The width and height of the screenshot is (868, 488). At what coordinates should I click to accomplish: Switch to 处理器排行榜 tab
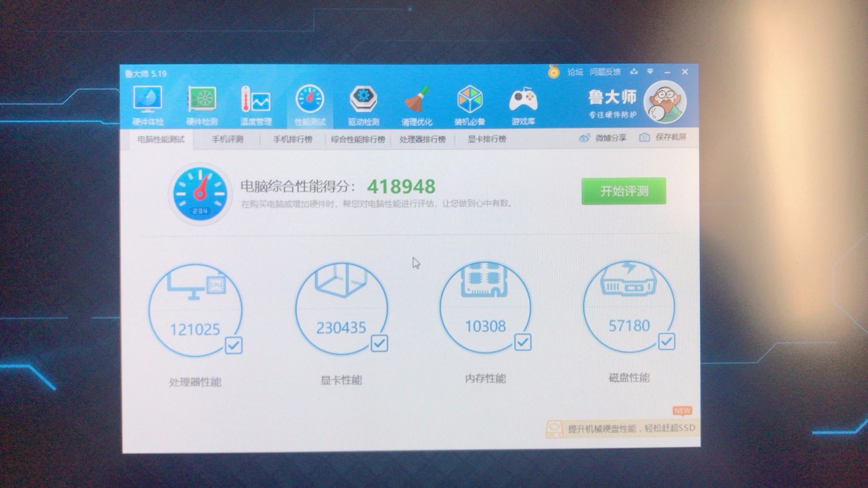[x=423, y=139]
